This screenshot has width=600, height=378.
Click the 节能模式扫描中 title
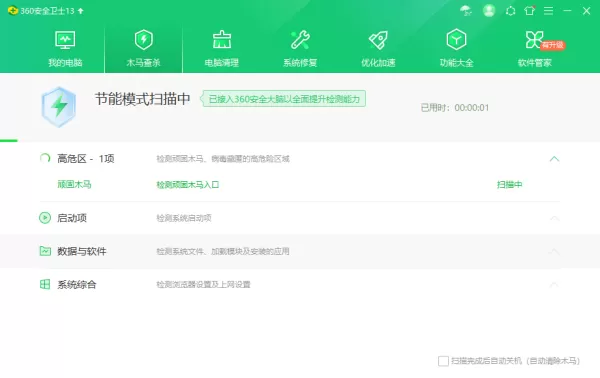tap(143, 99)
